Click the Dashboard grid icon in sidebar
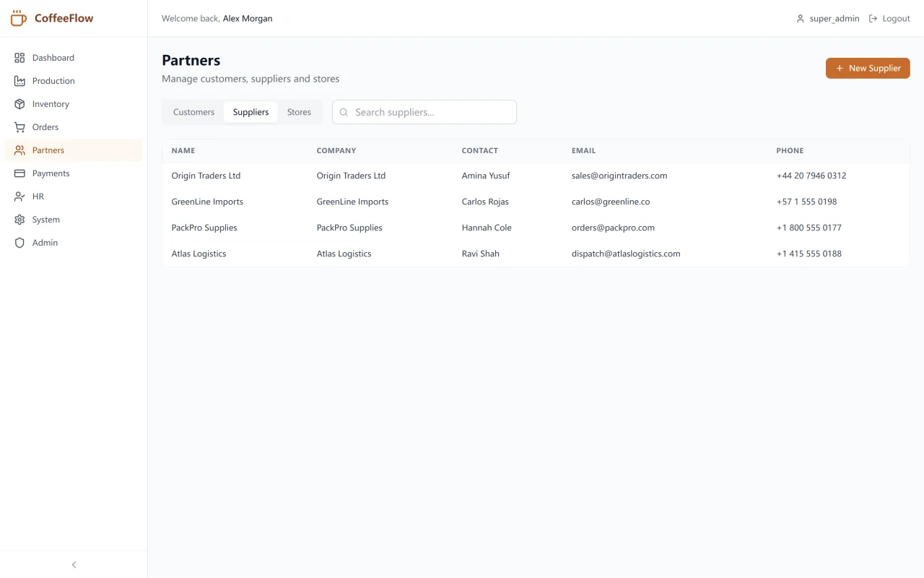Image resolution: width=924 pixels, height=578 pixels. click(x=19, y=58)
